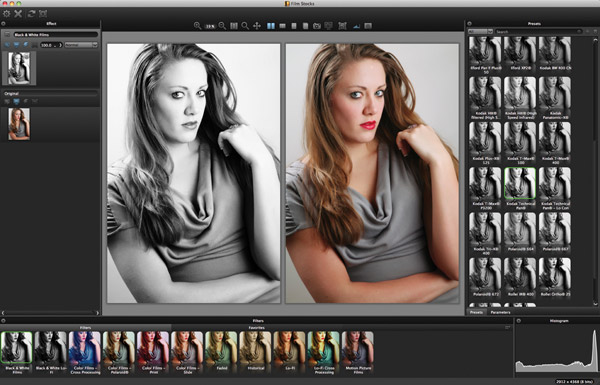Viewport: 600px width, 385px height.
Task: Click the blue mask icon under Original
Action: (x=16, y=101)
